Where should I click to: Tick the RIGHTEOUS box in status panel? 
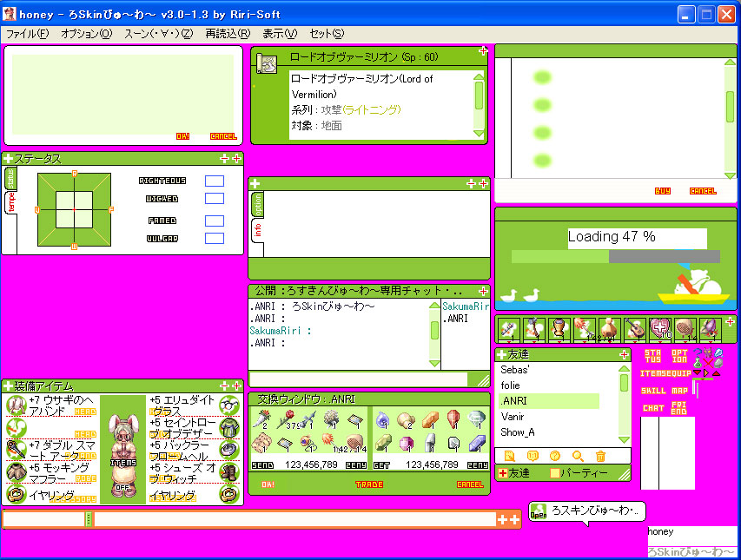[214, 181]
